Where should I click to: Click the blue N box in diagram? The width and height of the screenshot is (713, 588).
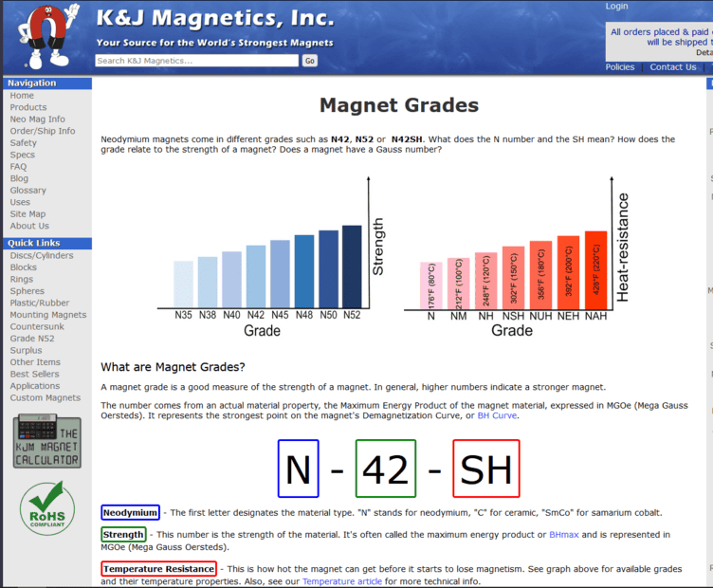tap(299, 469)
